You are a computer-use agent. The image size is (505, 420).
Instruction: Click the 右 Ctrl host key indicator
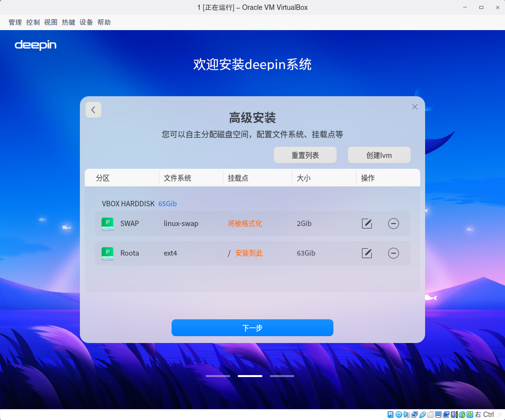[x=484, y=415]
